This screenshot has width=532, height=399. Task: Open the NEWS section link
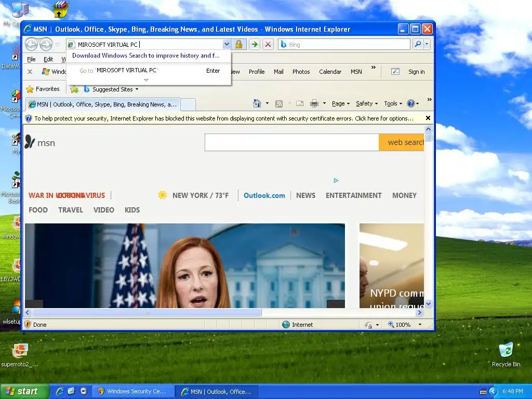coord(305,196)
